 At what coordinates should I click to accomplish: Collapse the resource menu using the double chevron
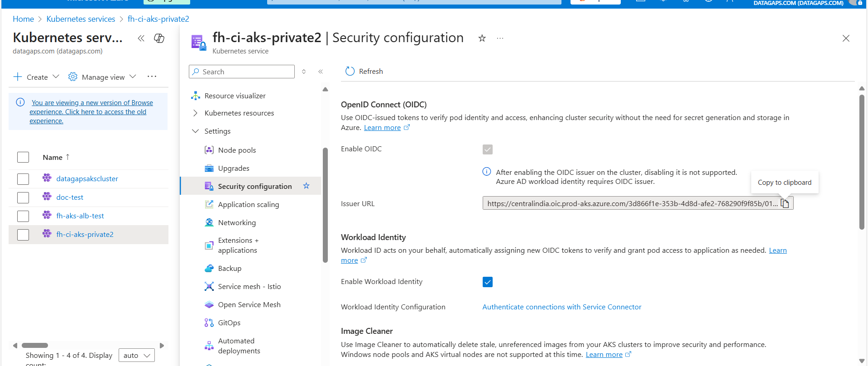[321, 72]
